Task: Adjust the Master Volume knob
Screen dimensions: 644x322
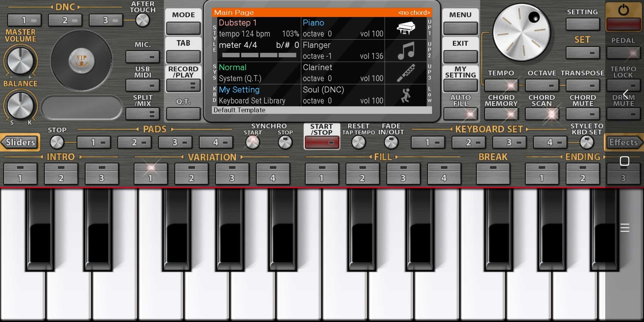Action: pos(20,61)
